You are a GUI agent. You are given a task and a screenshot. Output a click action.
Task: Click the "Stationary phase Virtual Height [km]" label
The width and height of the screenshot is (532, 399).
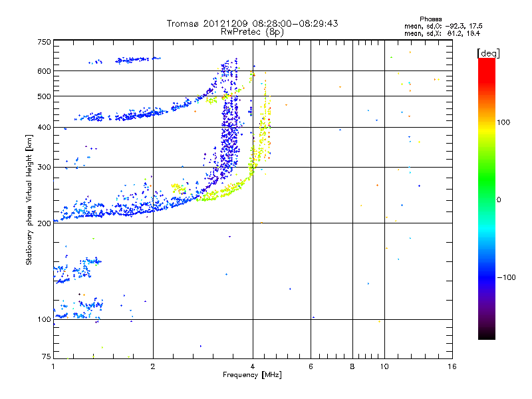pyautogui.click(x=29, y=199)
